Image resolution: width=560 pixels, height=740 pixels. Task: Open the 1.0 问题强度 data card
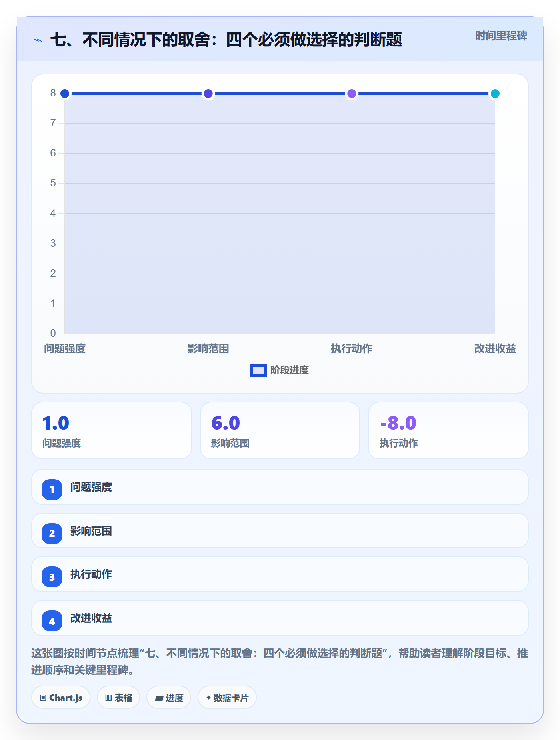pyautogui.click(x=112, y=430)
